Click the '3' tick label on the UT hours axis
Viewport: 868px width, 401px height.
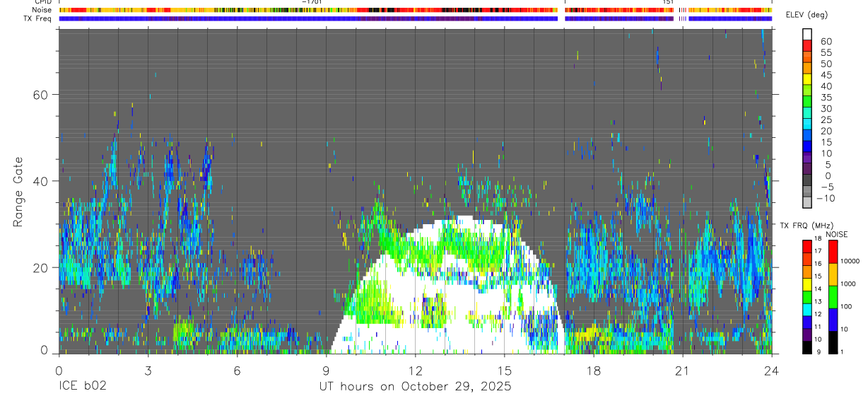(148, 370)
